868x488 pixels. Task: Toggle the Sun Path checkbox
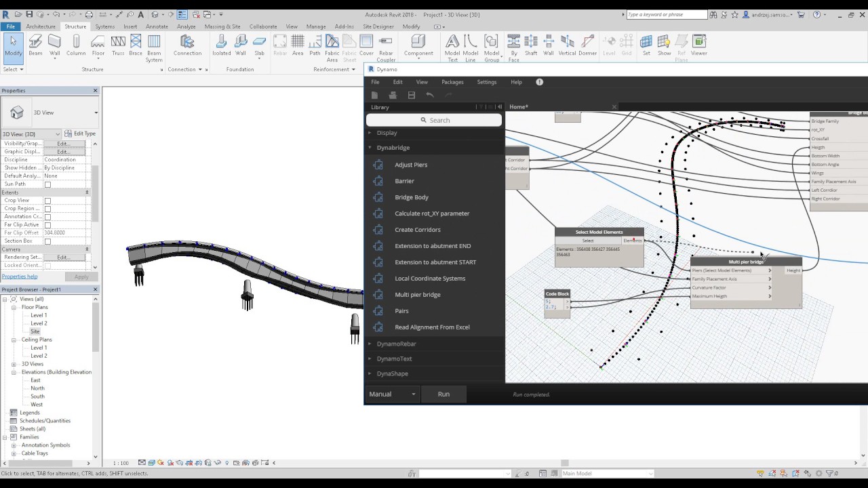coord(47,184)
